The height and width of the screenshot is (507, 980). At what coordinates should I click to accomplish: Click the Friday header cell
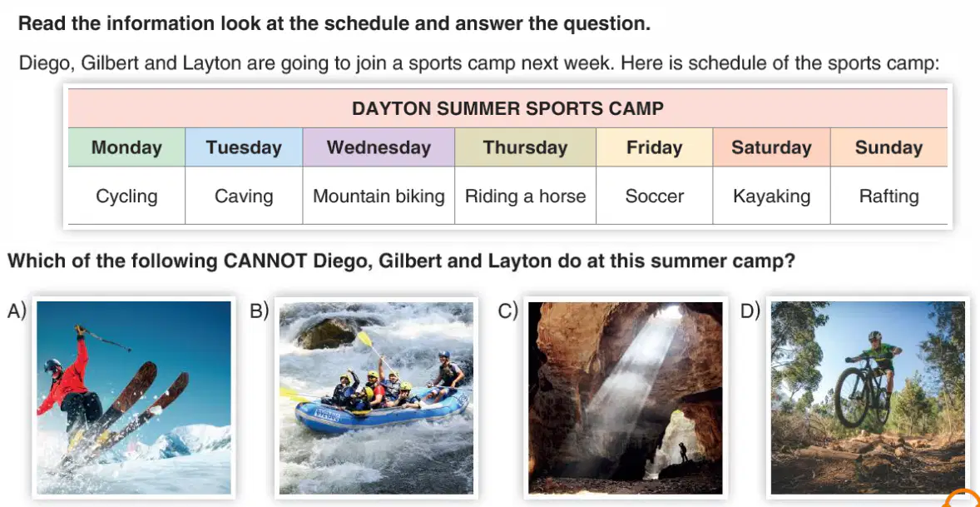(655, 147)
